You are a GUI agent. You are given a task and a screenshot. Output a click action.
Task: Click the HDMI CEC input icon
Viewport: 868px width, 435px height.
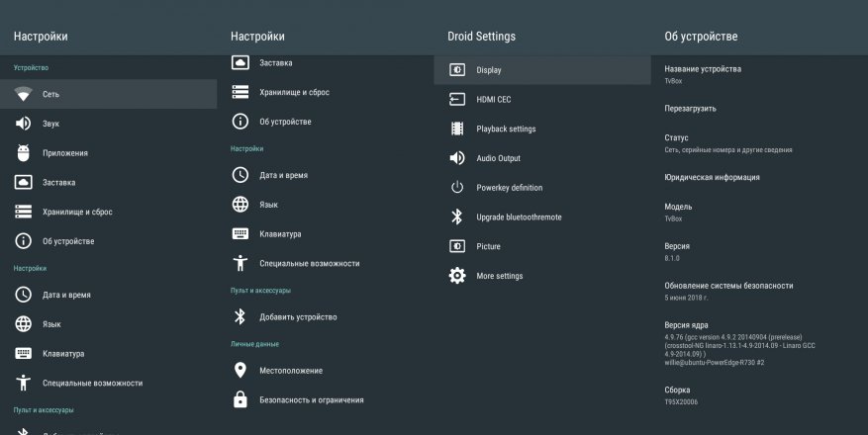(457, 99)
